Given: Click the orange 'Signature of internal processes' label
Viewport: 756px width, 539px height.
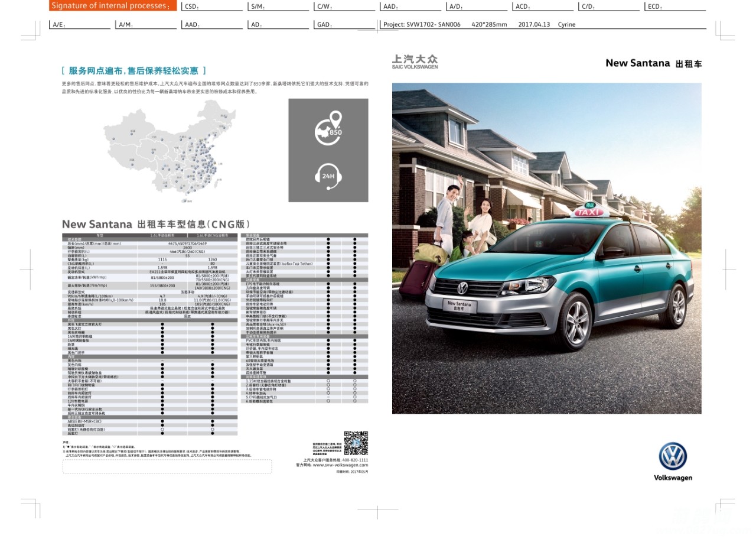Looking at the screenshot, I should point(112,6).
